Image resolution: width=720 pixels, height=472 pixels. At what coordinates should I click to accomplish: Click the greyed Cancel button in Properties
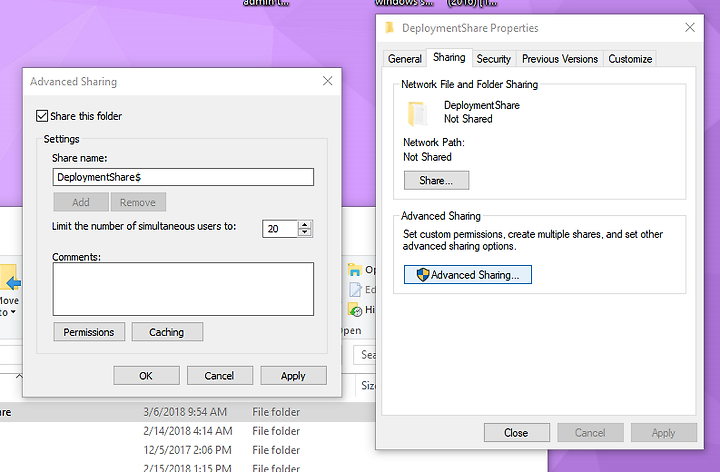click(x=590, y=433)
